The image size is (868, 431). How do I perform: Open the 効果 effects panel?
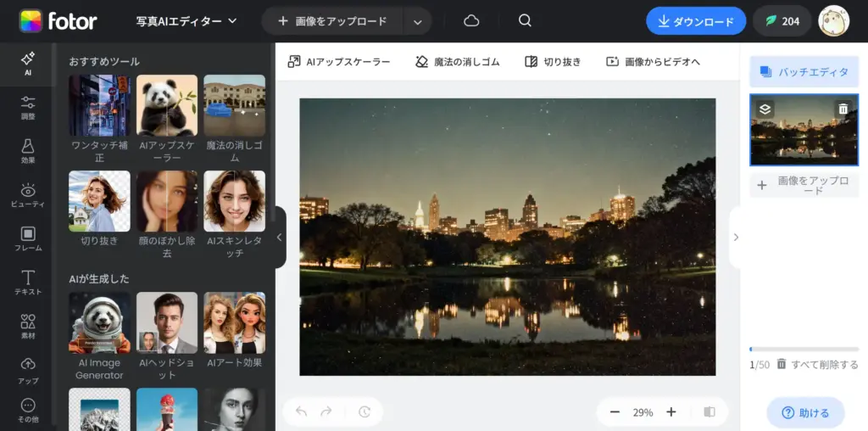tap(28, 151)
